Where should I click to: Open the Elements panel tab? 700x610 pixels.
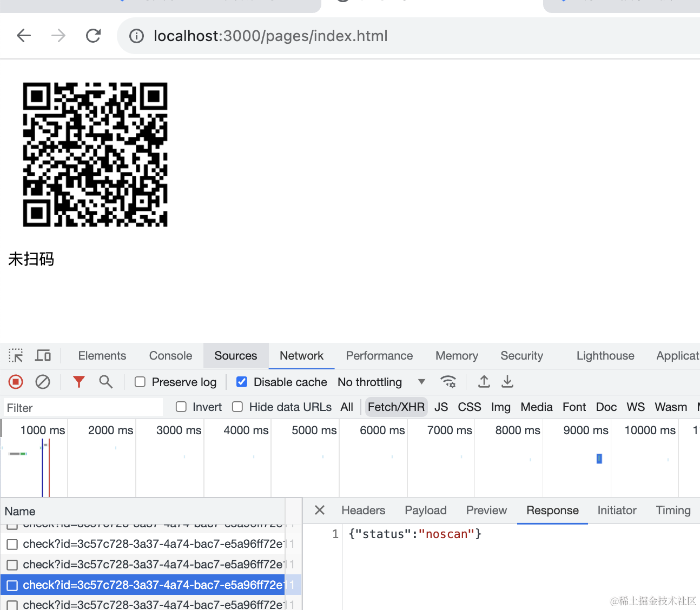coord(102,356)
